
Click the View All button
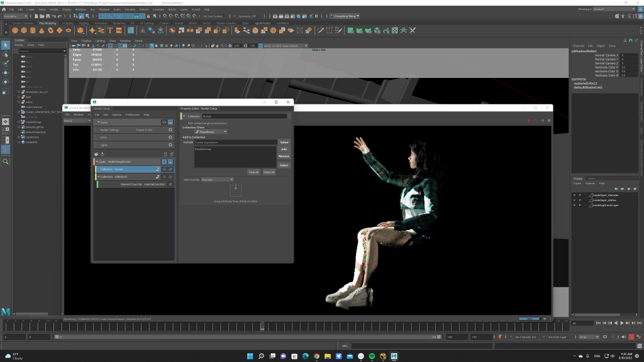point(253,172)
